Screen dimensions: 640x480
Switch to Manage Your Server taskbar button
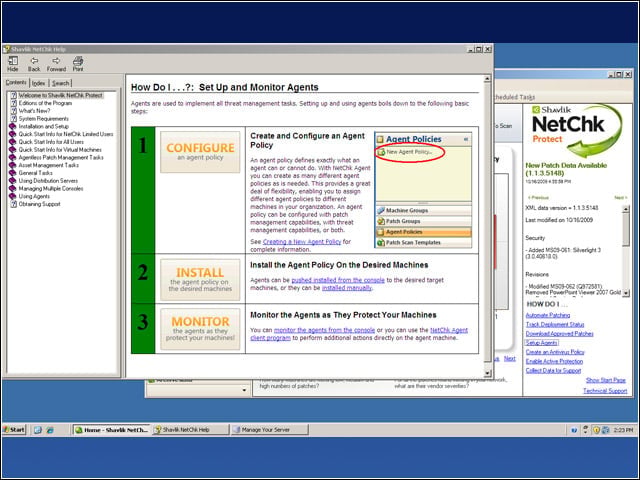(x=270, y=429)
